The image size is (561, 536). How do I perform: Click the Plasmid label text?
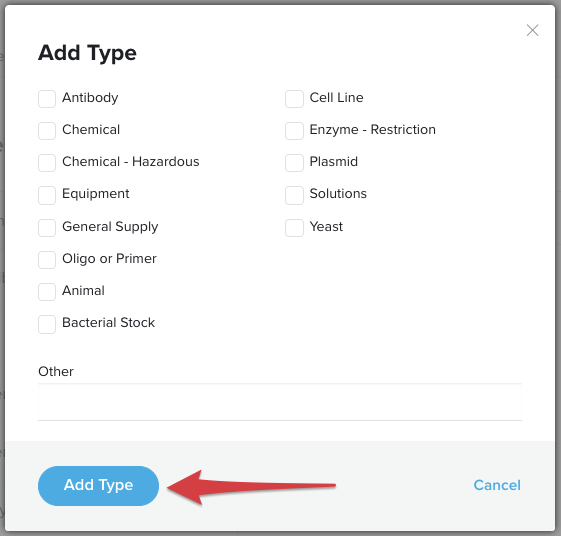tap(333, 162)
